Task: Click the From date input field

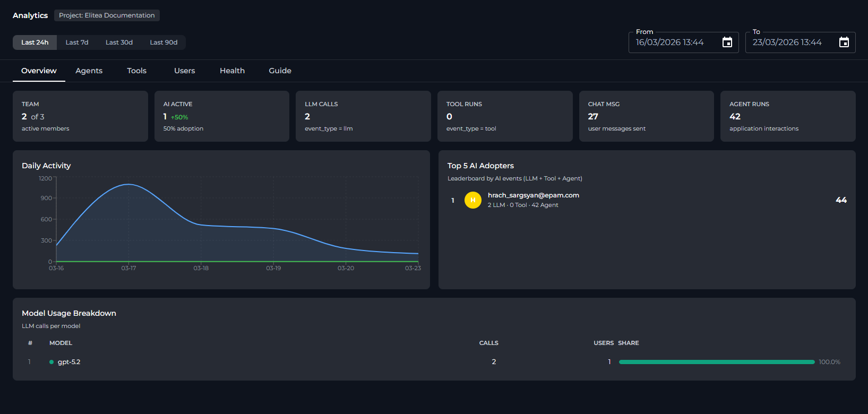Action: click(670, 42)
